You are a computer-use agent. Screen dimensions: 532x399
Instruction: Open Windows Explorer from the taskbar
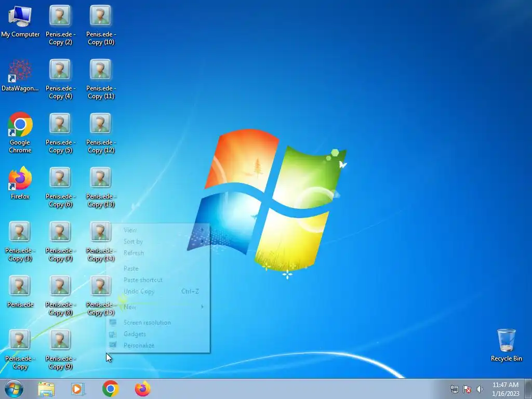[x=46, y=389]
